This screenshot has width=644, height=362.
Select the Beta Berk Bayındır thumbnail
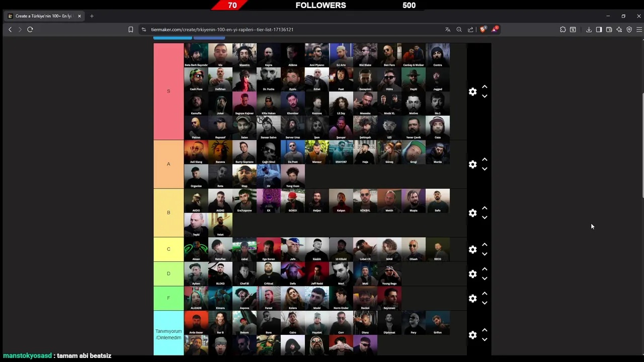click(196, 55)
